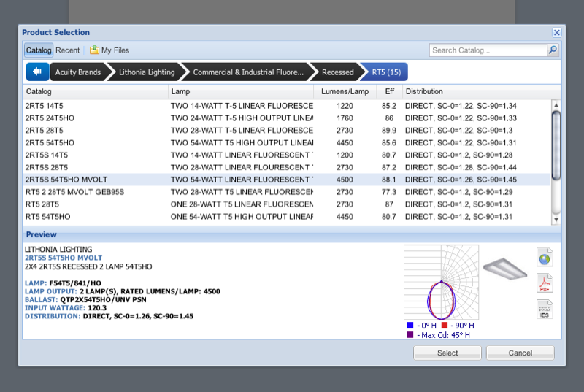Click 'ONE 28-WATT T5 LINEAR' lamp cell

[242, 204]
